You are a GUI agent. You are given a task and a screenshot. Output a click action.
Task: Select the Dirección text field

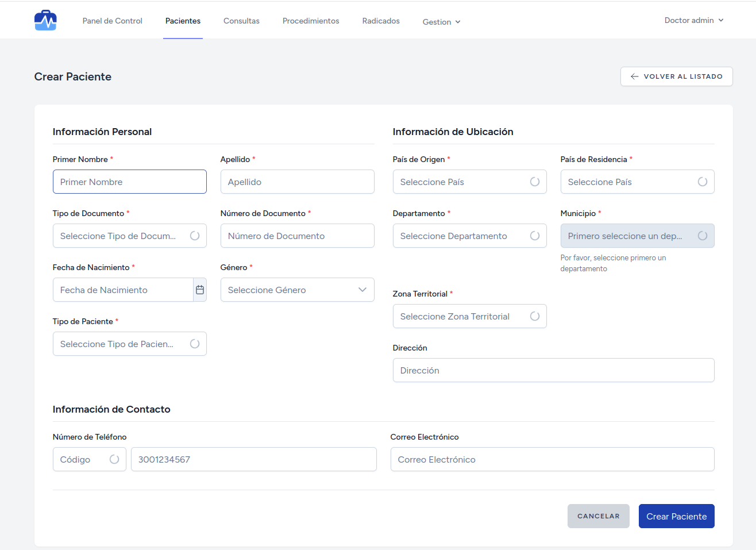pyautogui.click(x=553, y=370)
